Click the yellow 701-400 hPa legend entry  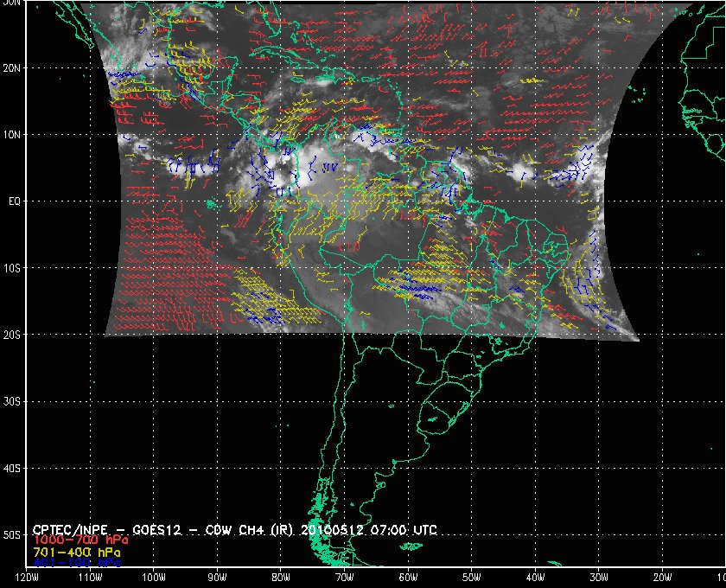tap(76, 551)
